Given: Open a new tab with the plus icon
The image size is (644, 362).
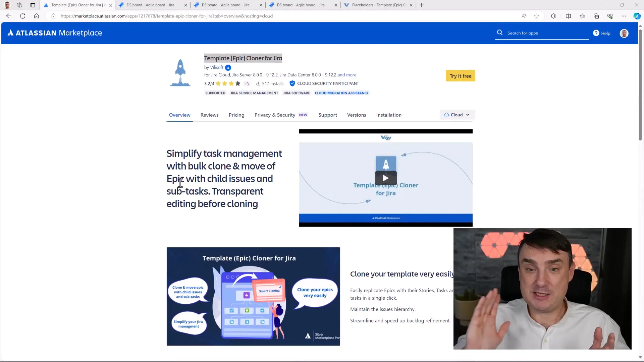Looking at the screenshot, I should point(422,5).
